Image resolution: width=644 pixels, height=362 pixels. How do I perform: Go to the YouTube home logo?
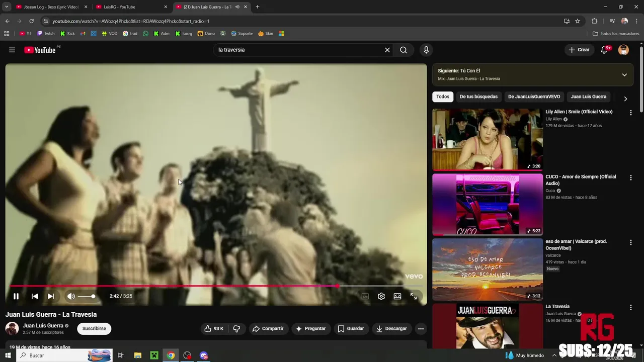40,50
